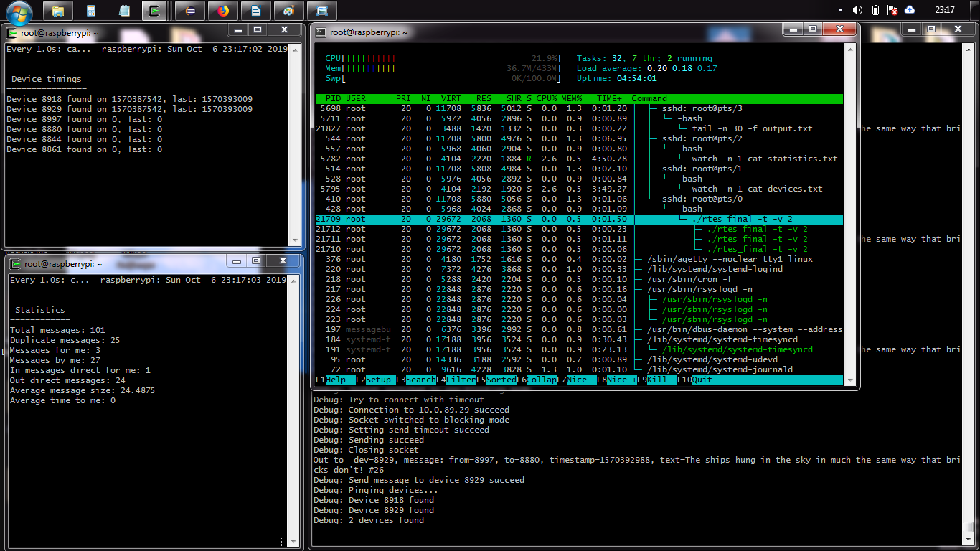This screenshot has height=551, width=980.
Task: Click F9 Kill in htop footer
Action: click(661, 380)
